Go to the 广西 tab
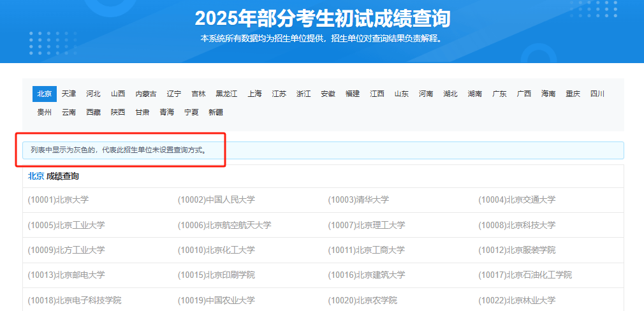This screenshot has width=644, height=311. [x=524, y=94]
